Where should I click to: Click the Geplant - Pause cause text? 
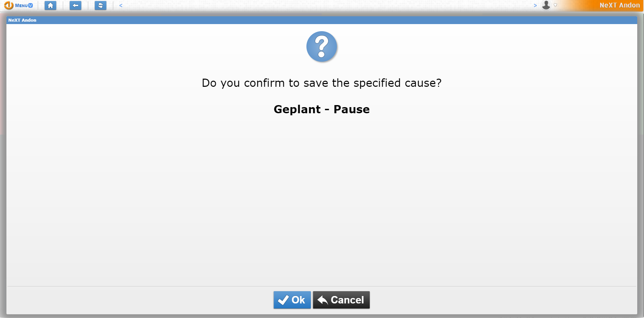pyautogui.click(x=321, y=109)
